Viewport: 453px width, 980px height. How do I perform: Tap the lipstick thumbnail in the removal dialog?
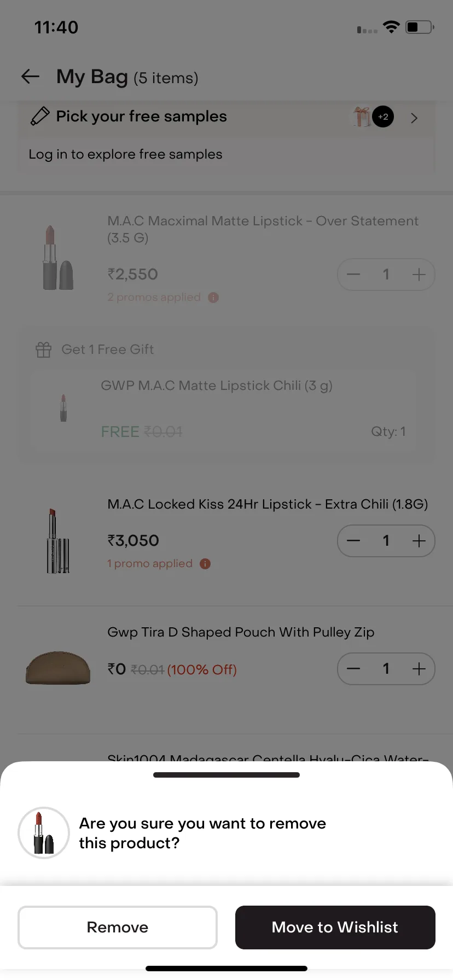pos(44,833)
